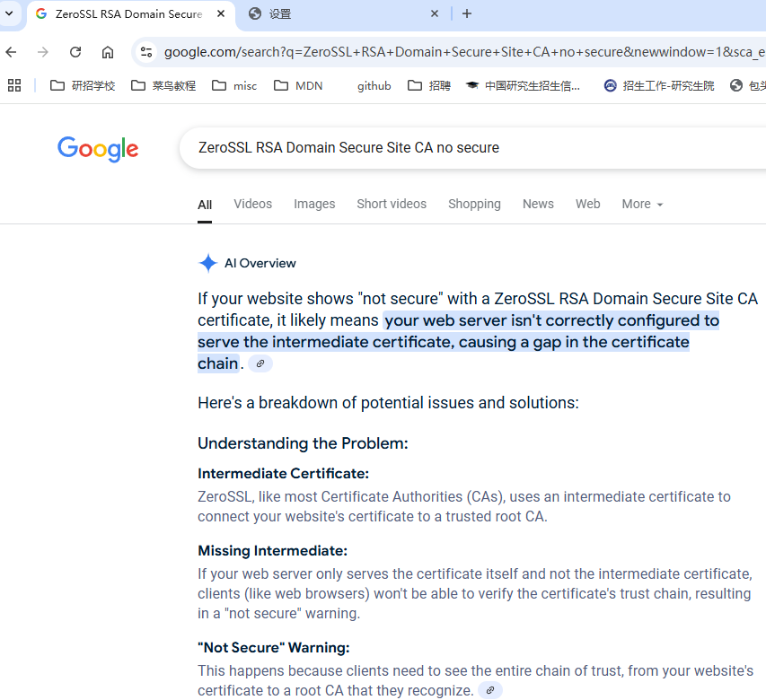The image size is (766, 700).
Task: Open source link after 'certificate chain.'
Action: pos(260,363)
